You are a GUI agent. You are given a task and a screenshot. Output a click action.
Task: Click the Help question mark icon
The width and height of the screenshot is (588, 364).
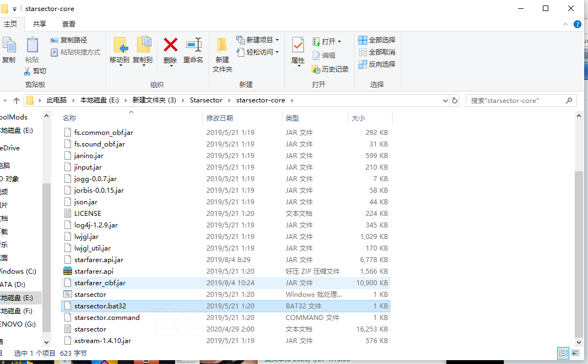[x=578, y=24]
